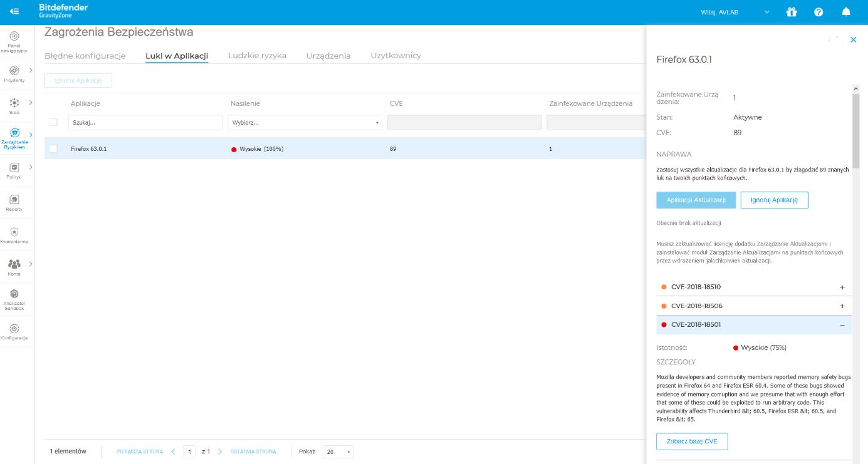
Task: Open the Urządzenia tab
Action: pos(328,56)
